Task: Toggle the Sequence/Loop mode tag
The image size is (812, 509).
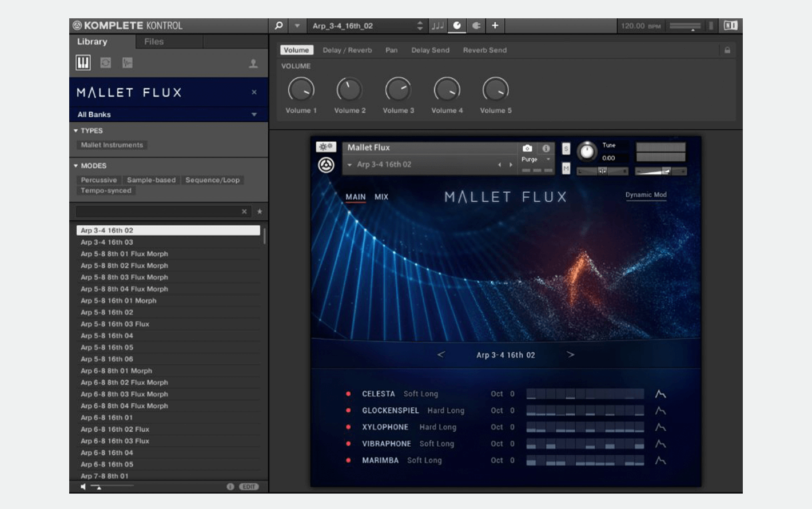Action: [213, 180]
